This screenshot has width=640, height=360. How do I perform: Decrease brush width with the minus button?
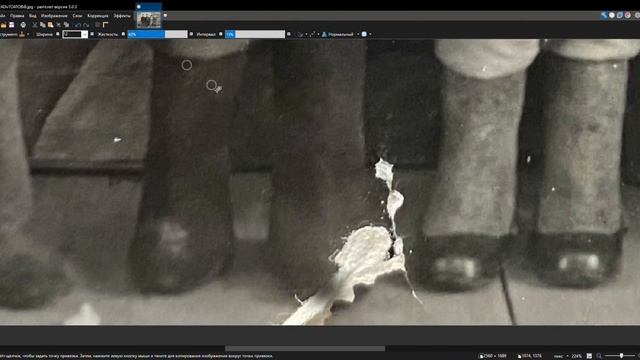58,34
